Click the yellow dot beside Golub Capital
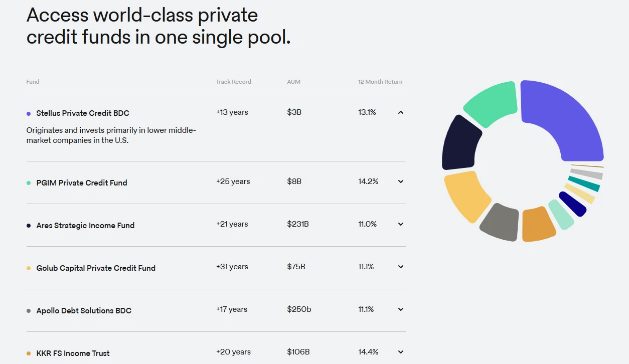 29,268
